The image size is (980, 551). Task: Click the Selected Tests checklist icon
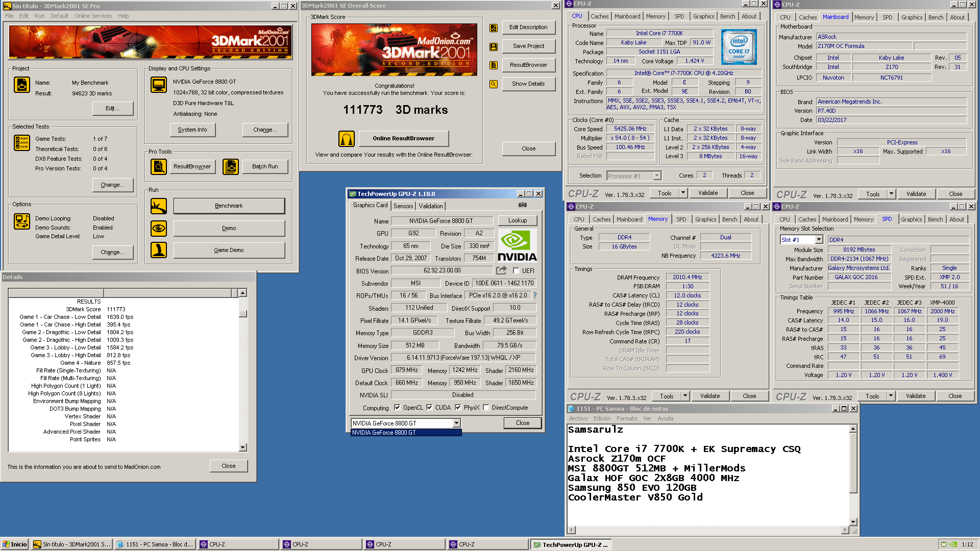pyautogui.click(x=22, y=143)
